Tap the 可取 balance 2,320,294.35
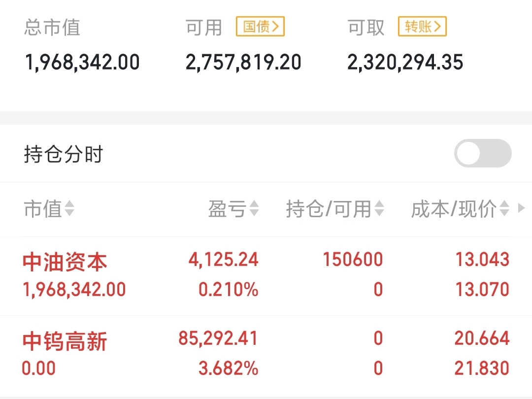This screenshot has height=399, width=532. click(x=405, y=63)
